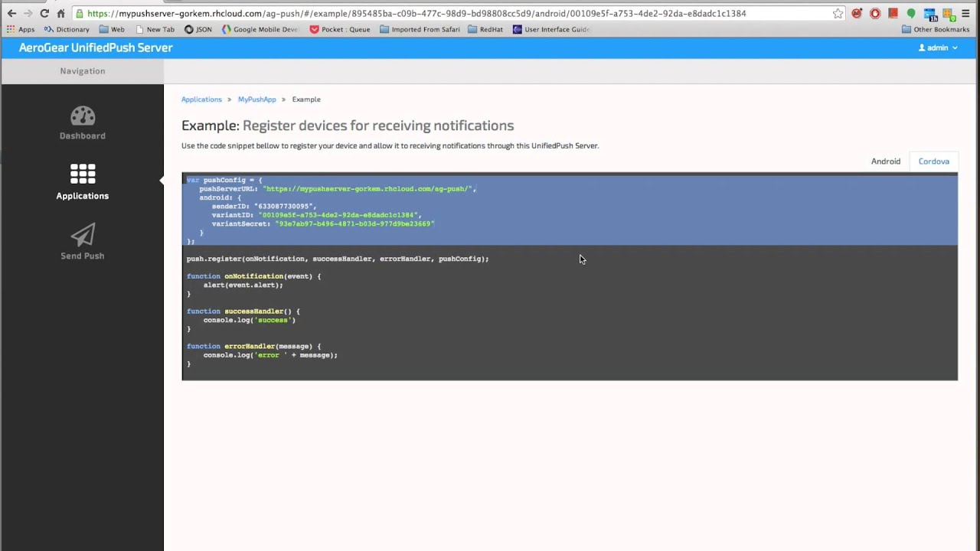Reload the page with the refresh icon
The image size is (980, 551).
[x=44, y=13]
